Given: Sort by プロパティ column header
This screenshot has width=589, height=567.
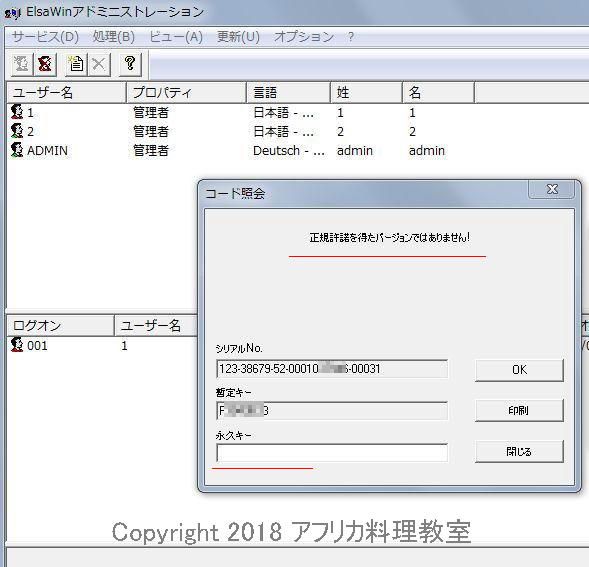Looking at the screenshot, I should 186,92.
